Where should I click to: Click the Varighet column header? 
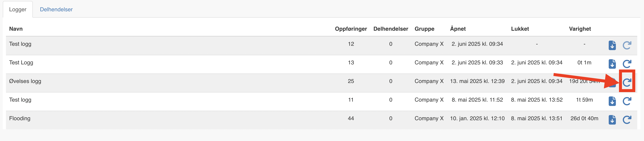[x=580, y=29]
